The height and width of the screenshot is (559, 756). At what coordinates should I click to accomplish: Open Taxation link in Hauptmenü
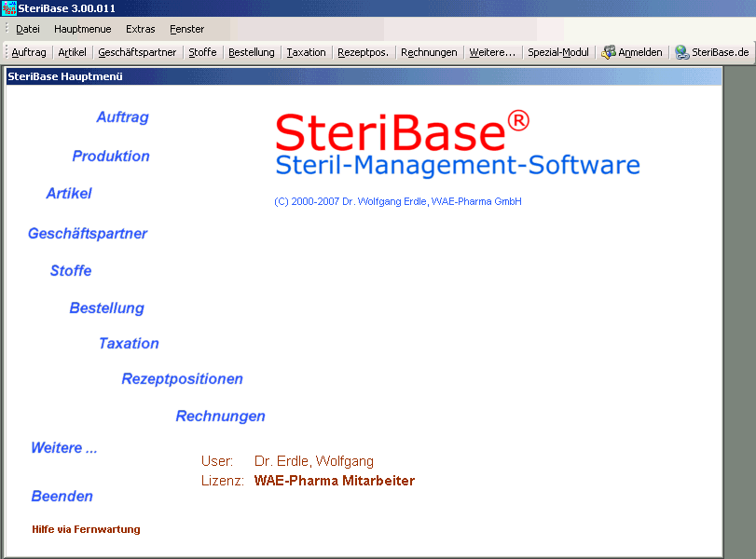(129, 344)
